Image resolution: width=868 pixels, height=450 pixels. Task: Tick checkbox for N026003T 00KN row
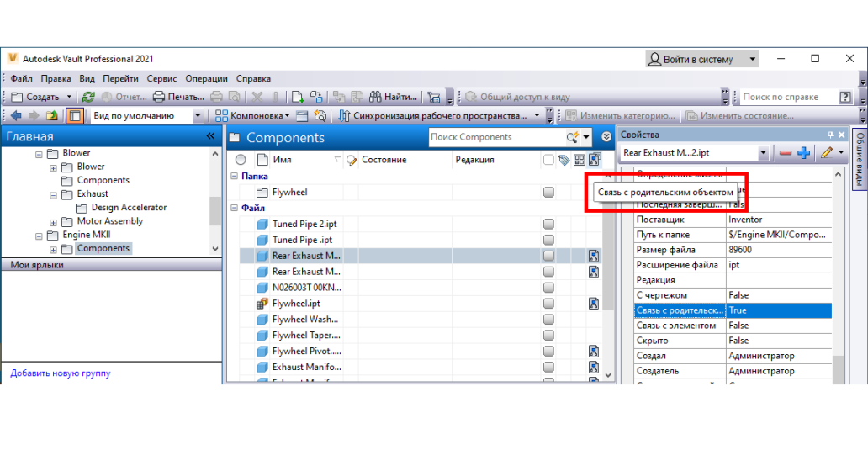tap(548, 288)
